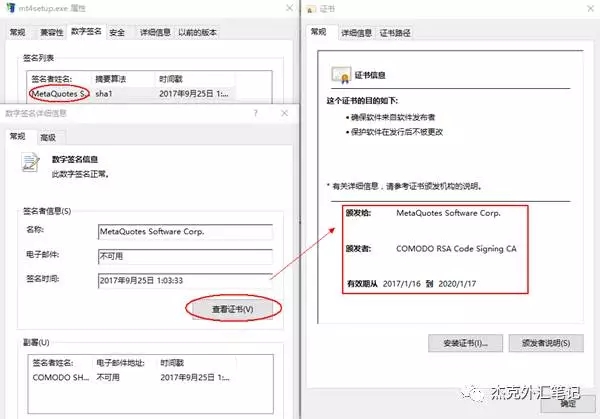Click the issued-to MetaQuotes Software Corp. text in certificate

[x=448, y=213]
